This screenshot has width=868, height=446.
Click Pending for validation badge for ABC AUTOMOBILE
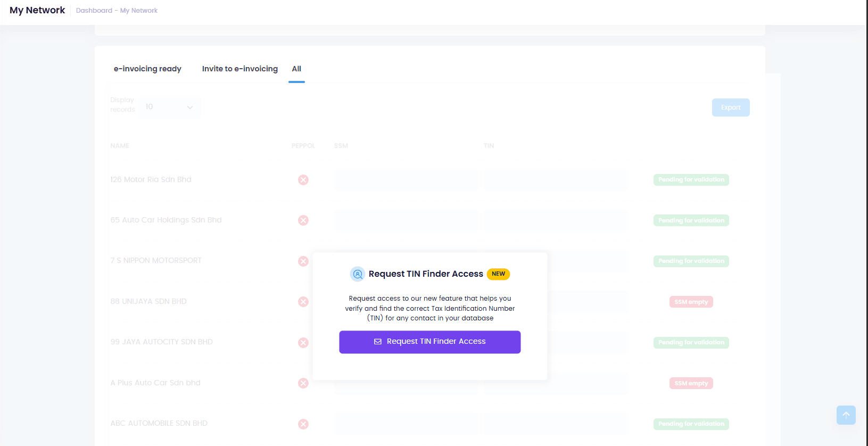click(691, 424)
